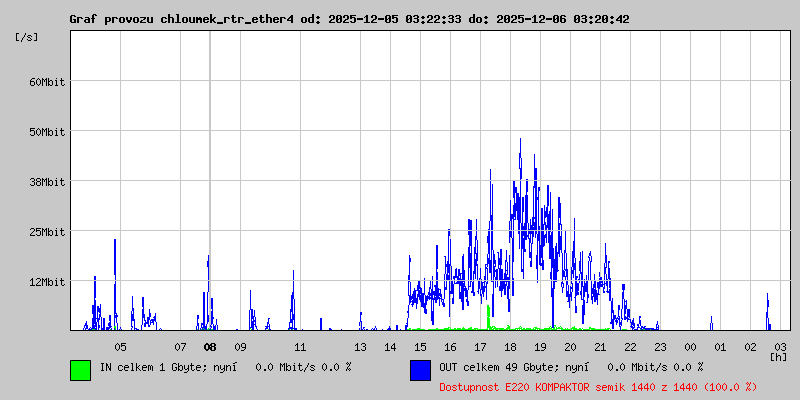Image resolution: width=800 pixels, height=400 pixels.
Task: Click the 38Mbit y-axis label
Action: (x=46, y=182)
